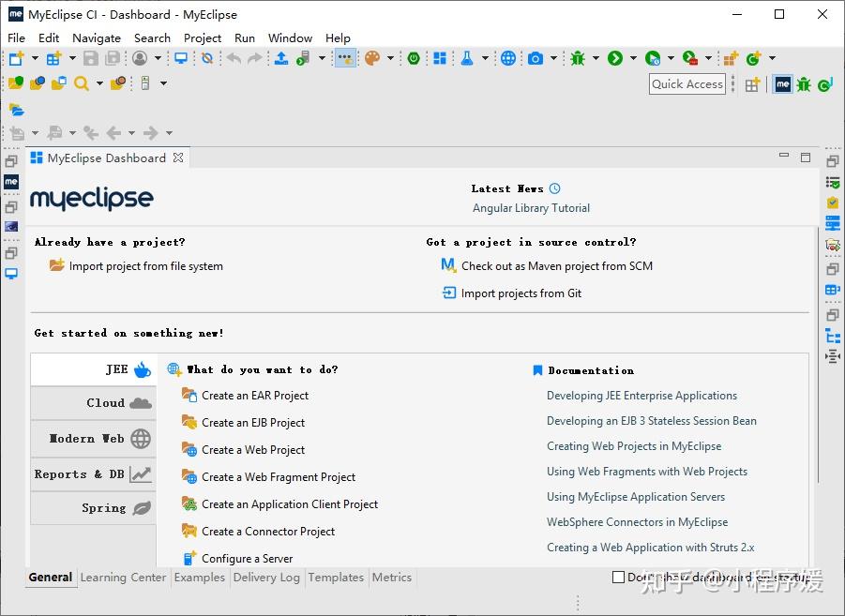Image resolution: width=845 pixels, height=616 pixels.
Task: Click Check out as Maven project from SCM
Action: 557,266
